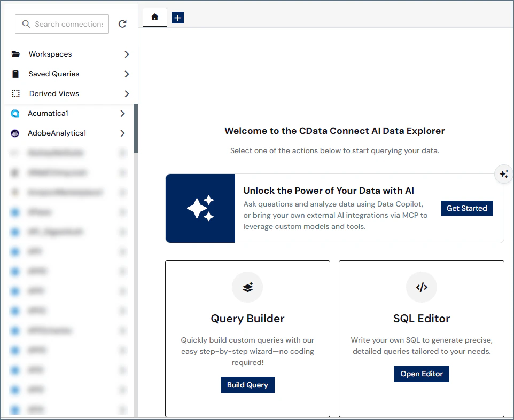The height and width of the screenshot is (420, 514).
Task: Click the Query Builder layers icon
Action: click(247, 287)
